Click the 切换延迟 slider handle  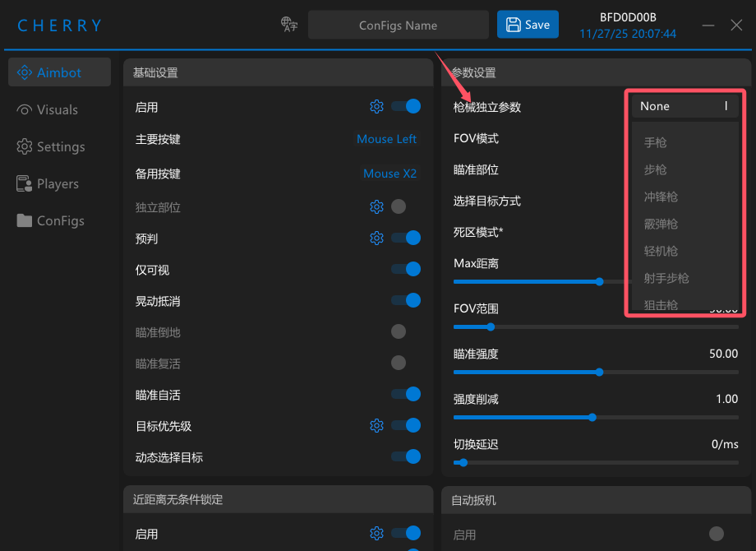(463, 463)
